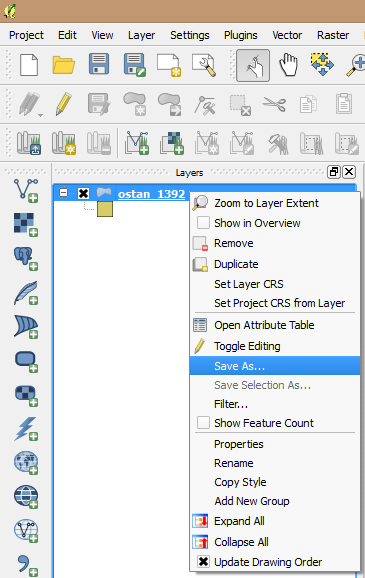Click the Paste Features clipboard icon
Screen dimensions: 365x578
click(x=344, y=103)
